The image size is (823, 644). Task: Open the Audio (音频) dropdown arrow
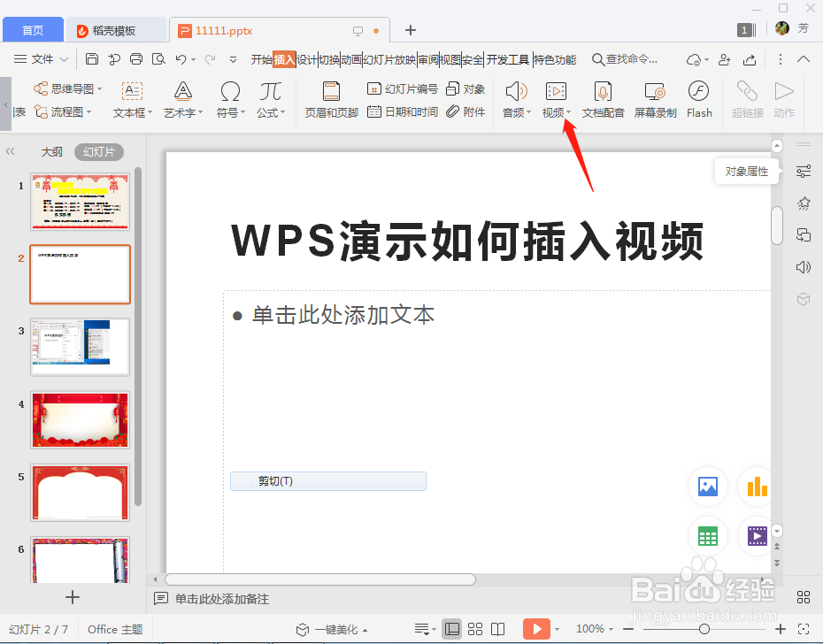[x=528, y=111]
